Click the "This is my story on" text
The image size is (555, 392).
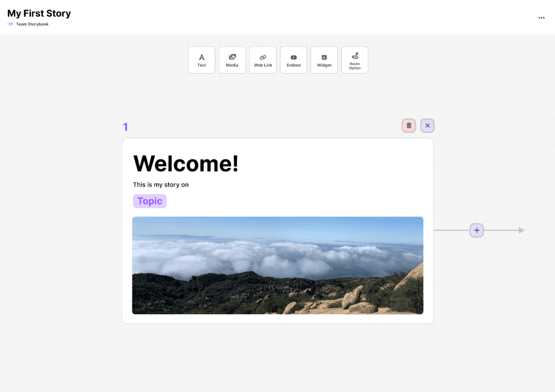161,185
